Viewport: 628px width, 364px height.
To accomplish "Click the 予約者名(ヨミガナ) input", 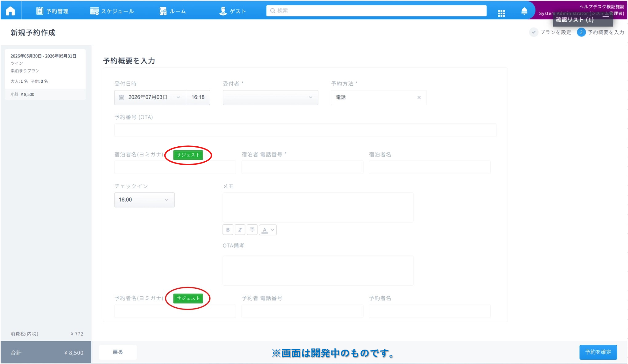I will (175, 311).
